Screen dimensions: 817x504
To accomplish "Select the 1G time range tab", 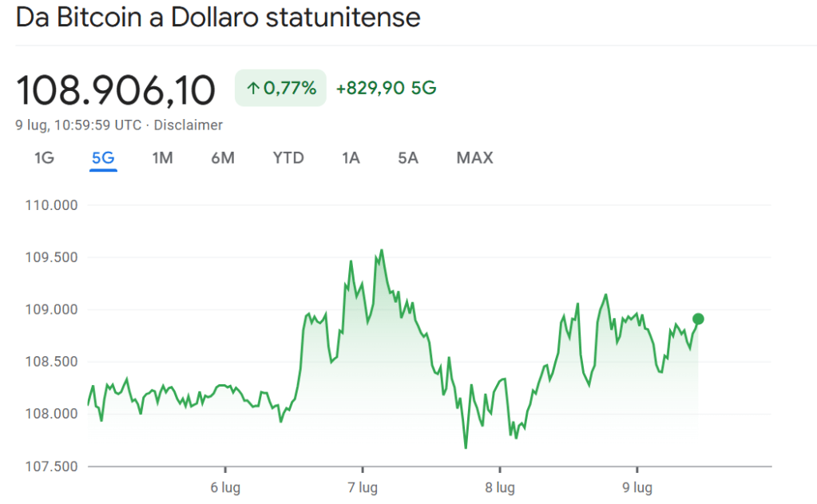I will click(44, 157).
